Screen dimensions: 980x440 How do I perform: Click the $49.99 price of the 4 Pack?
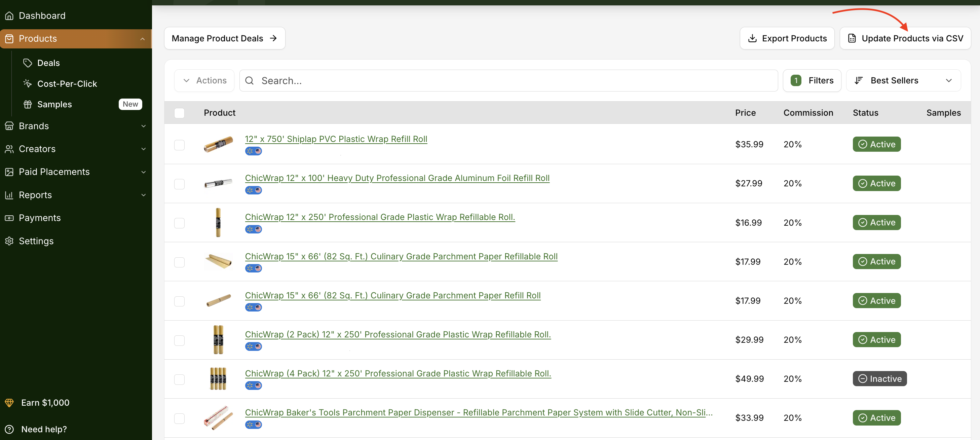[749, 379]
